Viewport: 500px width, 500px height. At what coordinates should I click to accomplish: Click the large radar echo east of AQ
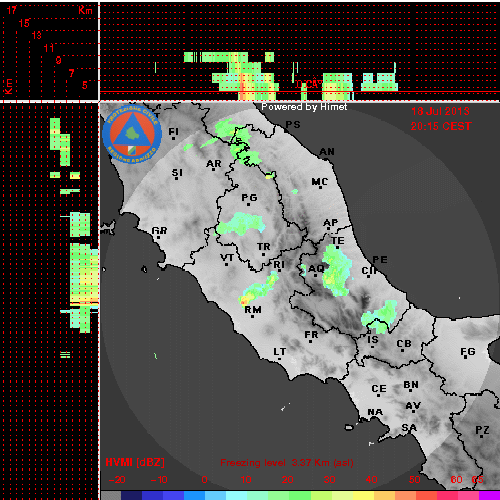pos(337,270)
